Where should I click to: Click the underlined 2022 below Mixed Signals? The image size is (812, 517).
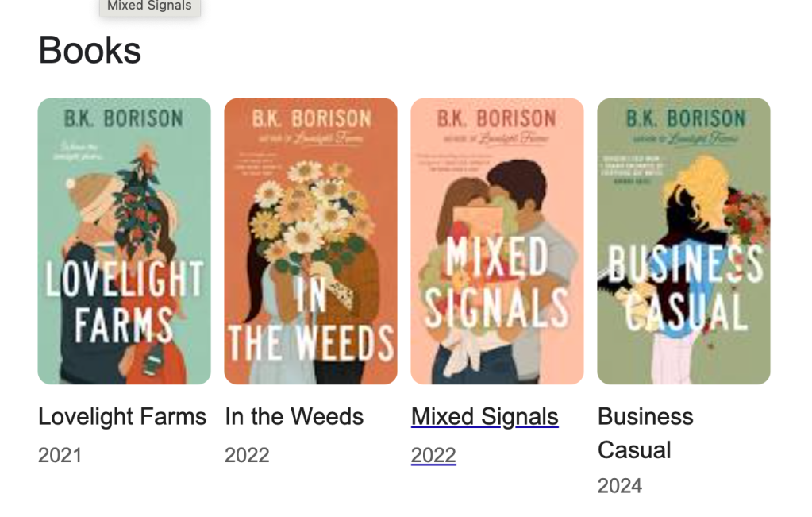[x=433, y=455]
